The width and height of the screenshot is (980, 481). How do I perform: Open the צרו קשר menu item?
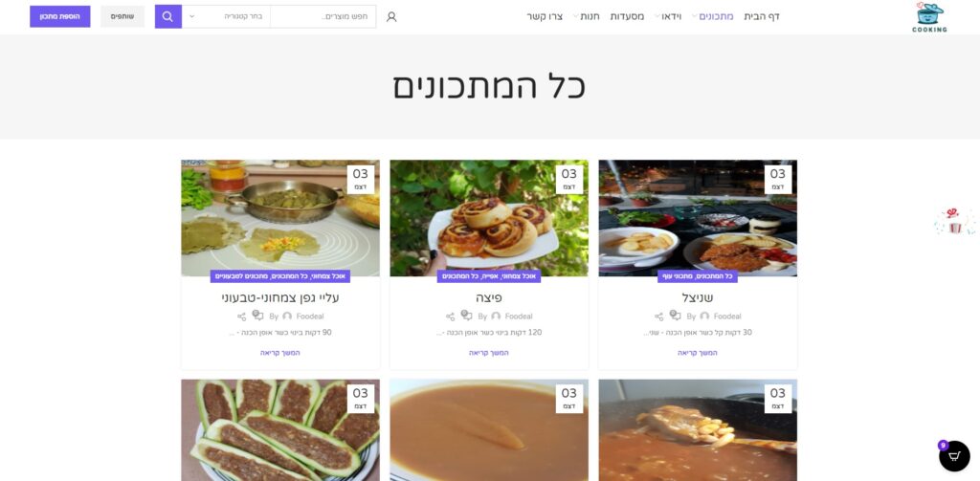tap(545, 16)
